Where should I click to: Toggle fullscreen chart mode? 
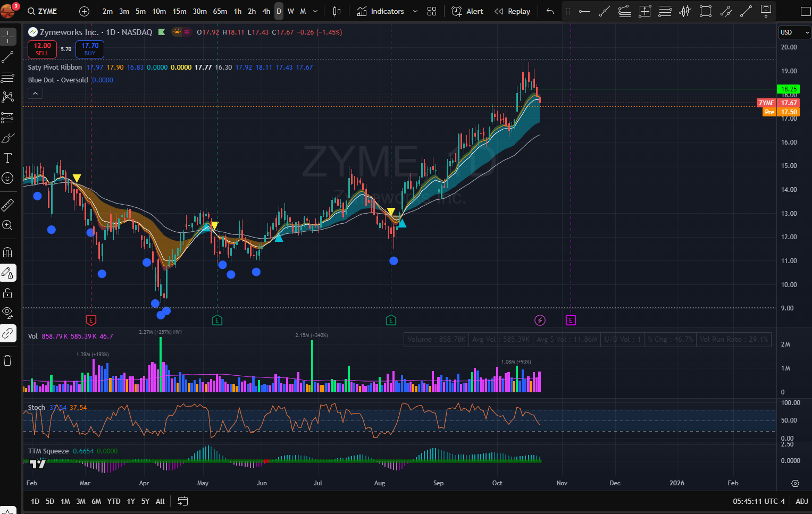point(806,11)
